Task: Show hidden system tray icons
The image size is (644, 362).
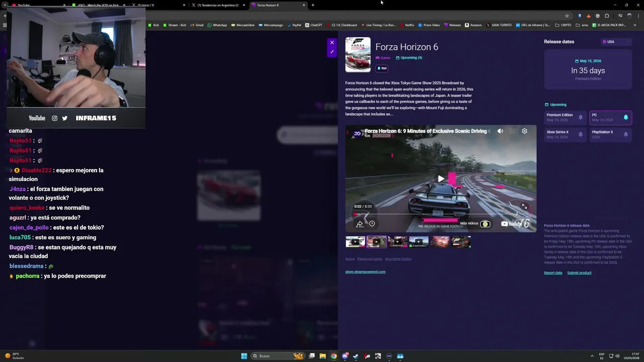Action: tap(591, 356)
